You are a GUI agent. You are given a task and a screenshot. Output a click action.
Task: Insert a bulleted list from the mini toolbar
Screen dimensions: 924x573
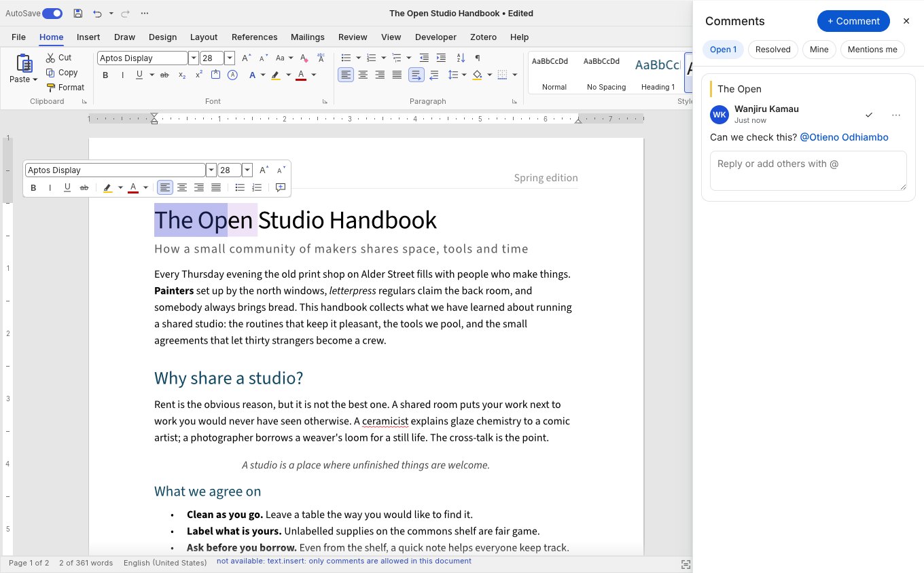click(240, 187)
